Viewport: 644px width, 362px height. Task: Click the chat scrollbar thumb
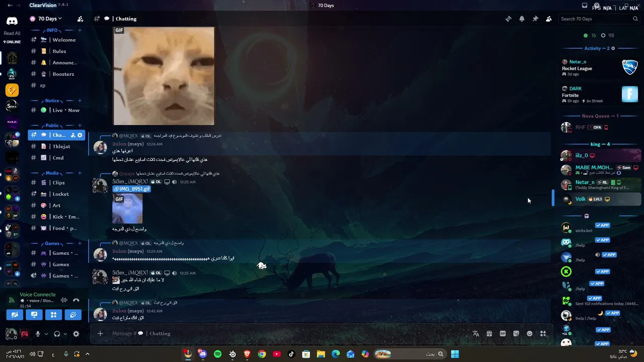pyautogui.click(x=553, y=198)
